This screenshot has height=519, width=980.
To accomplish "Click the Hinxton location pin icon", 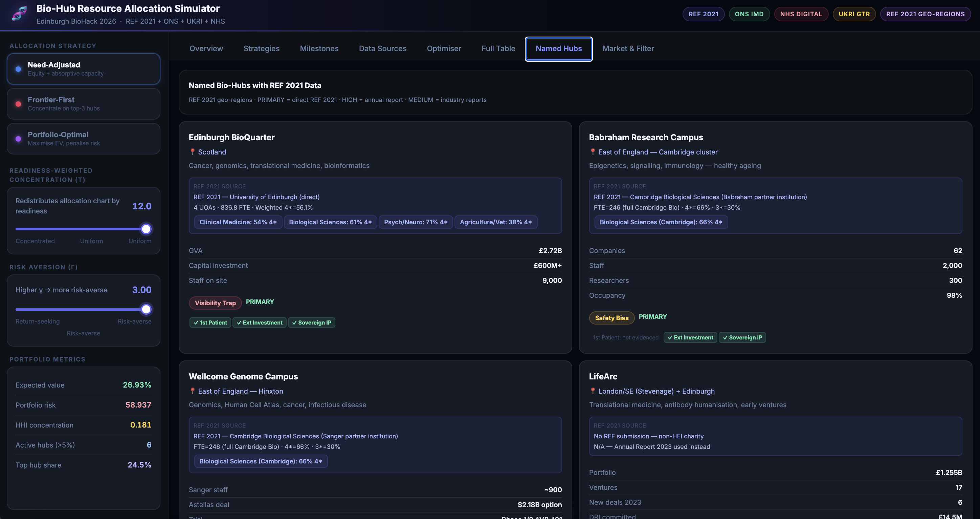I will pyautogui.click(x=193, y=391).
